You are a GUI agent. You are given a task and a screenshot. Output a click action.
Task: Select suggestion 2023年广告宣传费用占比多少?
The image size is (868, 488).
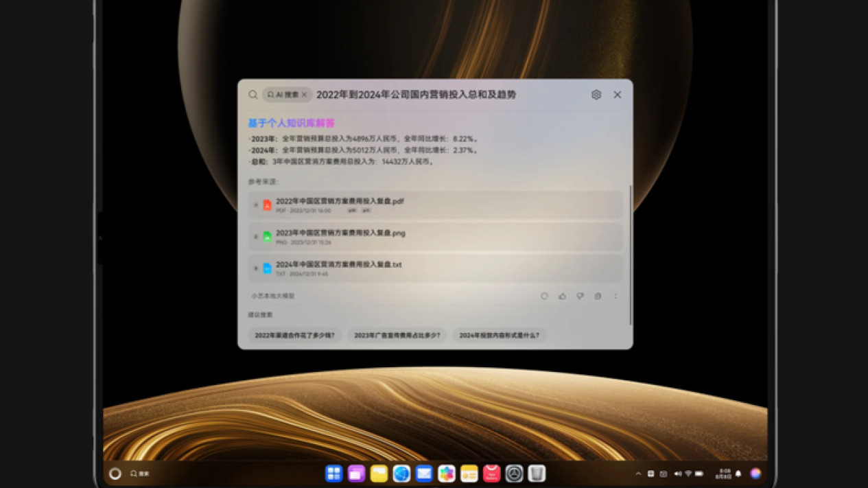(397, 336)
